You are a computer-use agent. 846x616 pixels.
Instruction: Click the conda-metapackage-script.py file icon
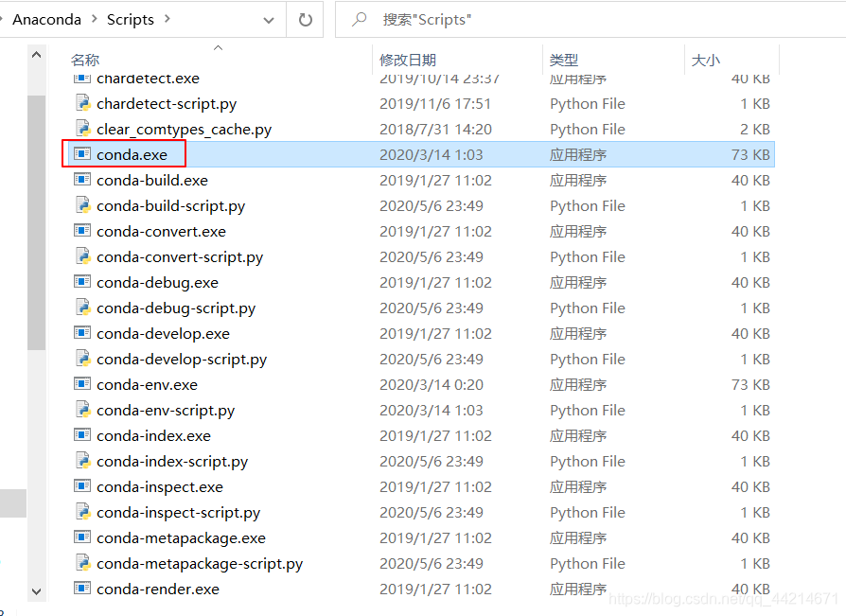point(82,563)
